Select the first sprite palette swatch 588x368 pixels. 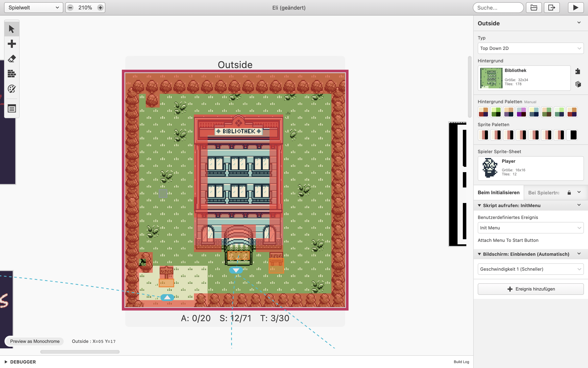click(483, 135)
